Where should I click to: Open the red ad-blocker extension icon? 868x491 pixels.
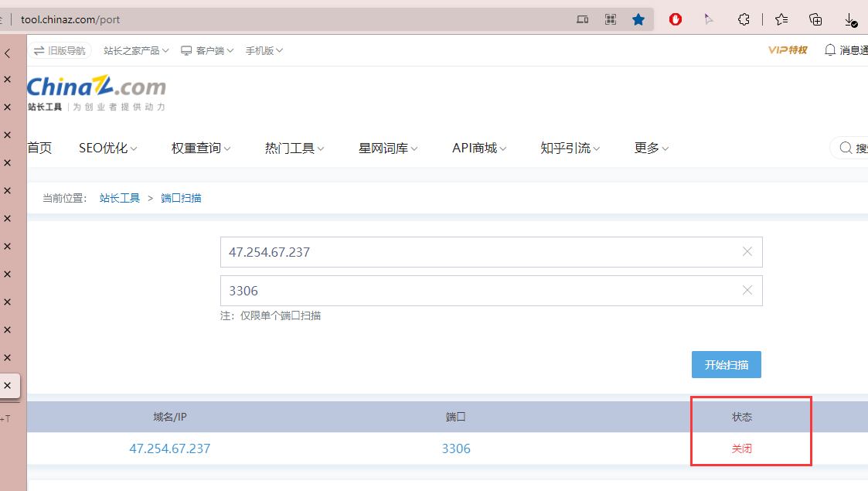(676, 20)
